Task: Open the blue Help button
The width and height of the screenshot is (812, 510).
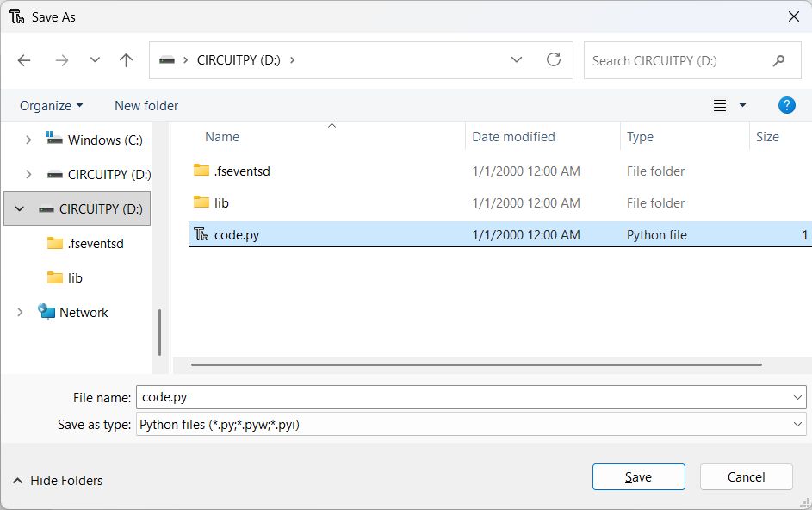Action: coord(786,105)
